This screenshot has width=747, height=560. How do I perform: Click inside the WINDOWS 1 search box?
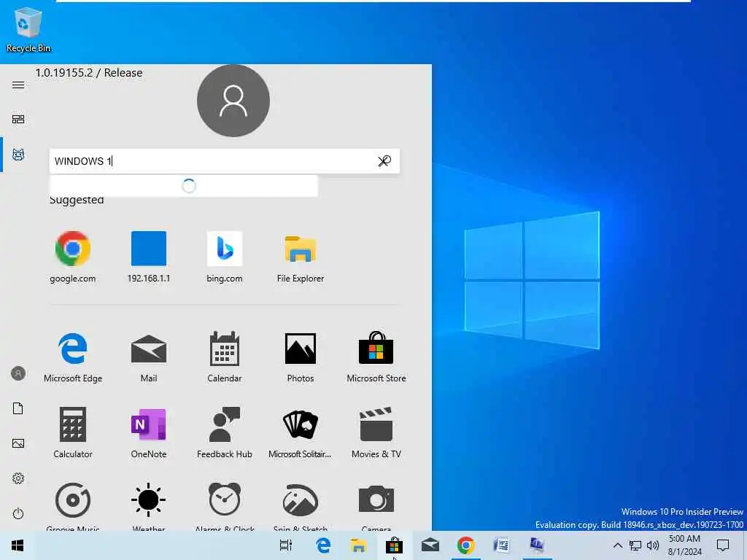point(225,161)
